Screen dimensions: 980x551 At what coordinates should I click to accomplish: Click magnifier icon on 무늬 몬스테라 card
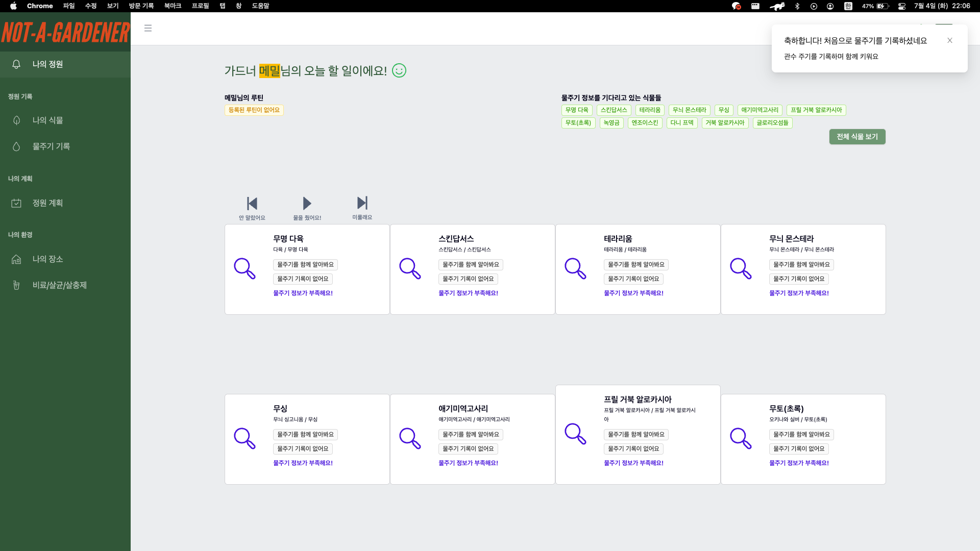(x=741, y=268)
